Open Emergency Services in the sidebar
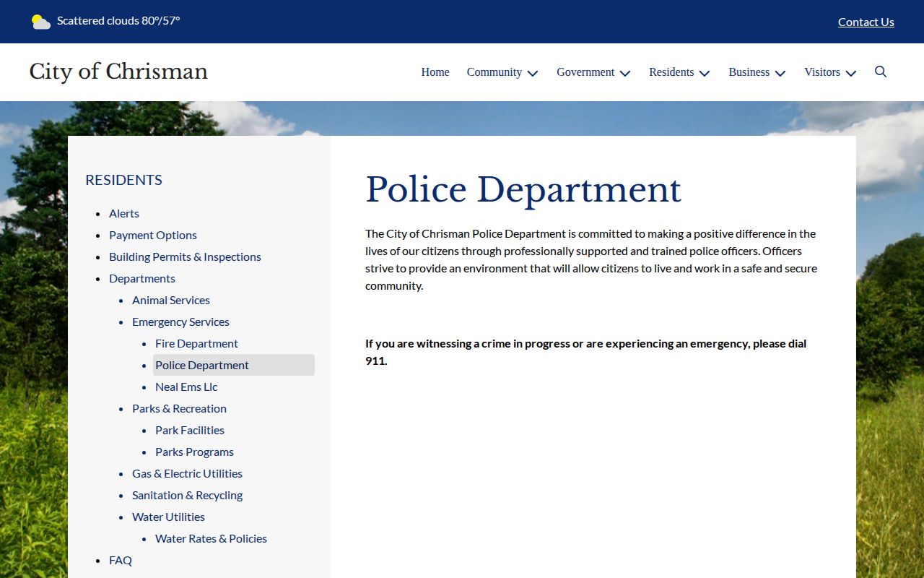 coord(180,322)
